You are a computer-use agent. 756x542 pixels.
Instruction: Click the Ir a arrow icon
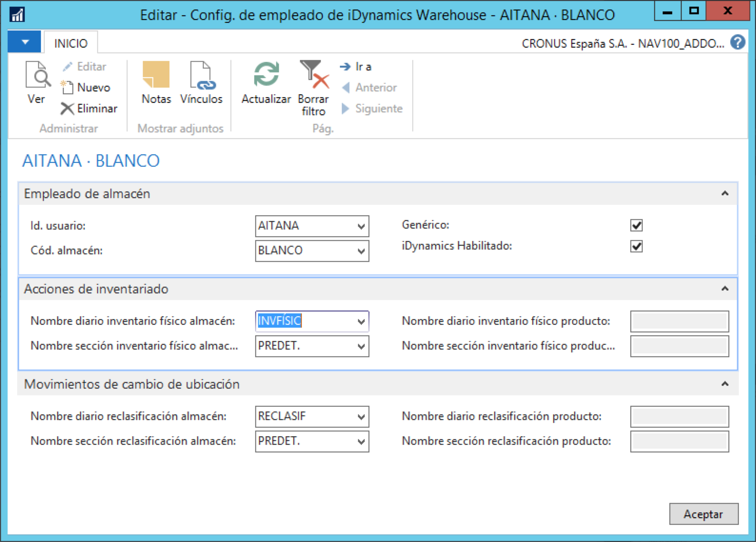point(345,67)
